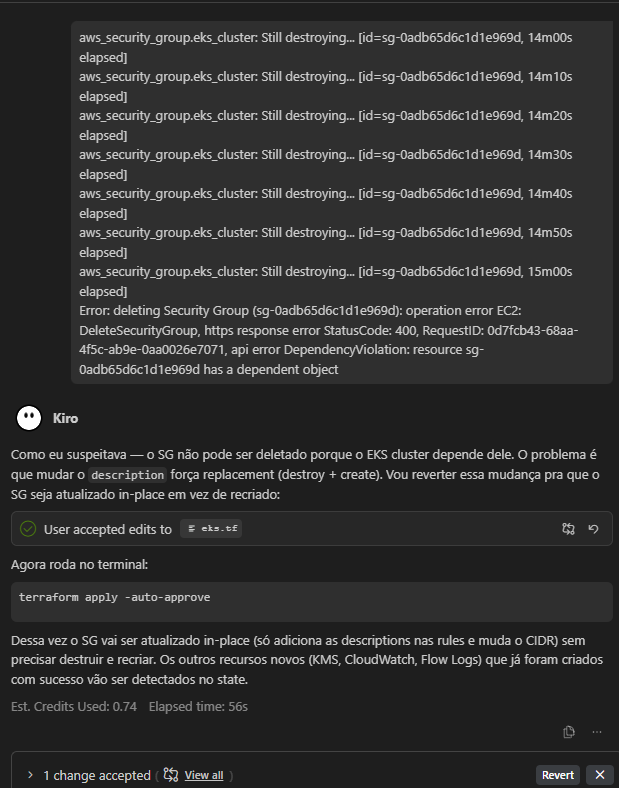The image size is (619, 788).
Task: Click undo arrow for eks.tf edits
Action: click(x=593, y=528)
